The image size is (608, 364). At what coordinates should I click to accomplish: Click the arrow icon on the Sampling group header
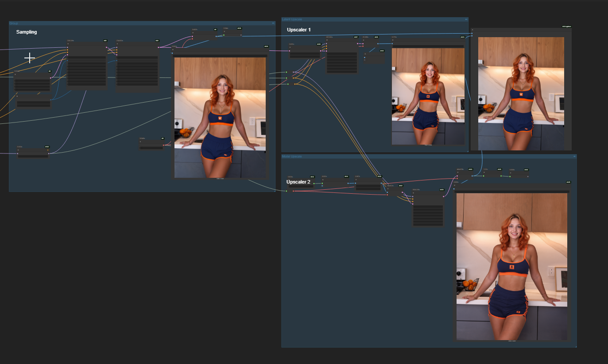pos(273,23)
